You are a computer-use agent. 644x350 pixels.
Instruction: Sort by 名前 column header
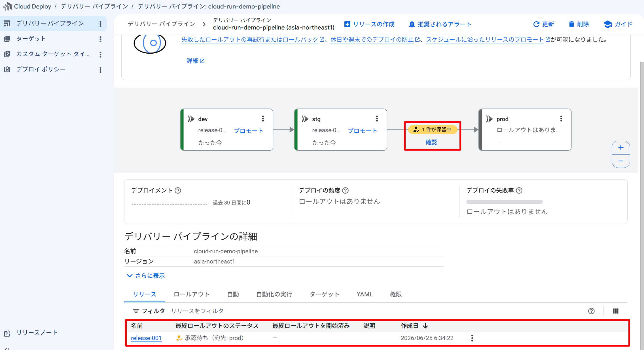click(137, 326)
